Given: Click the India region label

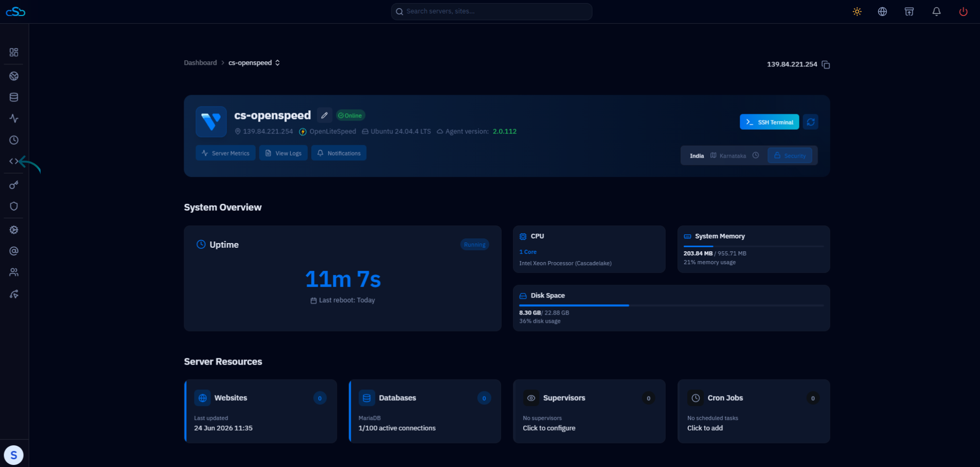Looking at the screenshot, I should [697, 156].
